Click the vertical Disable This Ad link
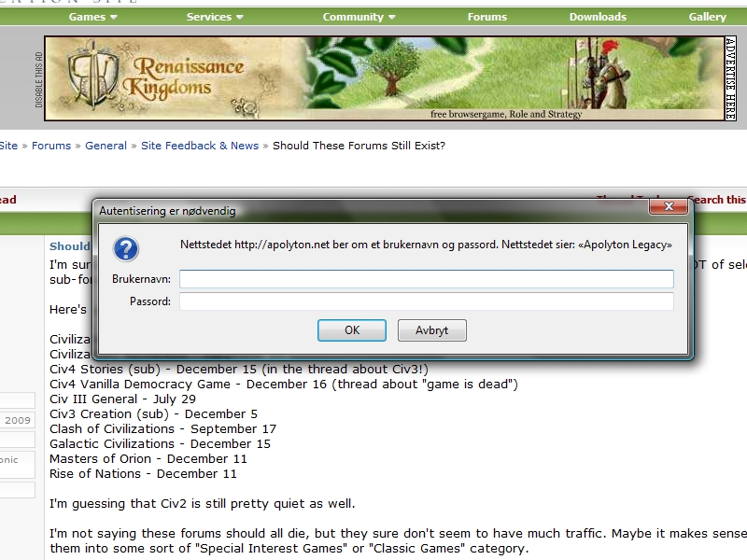The image size is (747, 560). point(39,79)
